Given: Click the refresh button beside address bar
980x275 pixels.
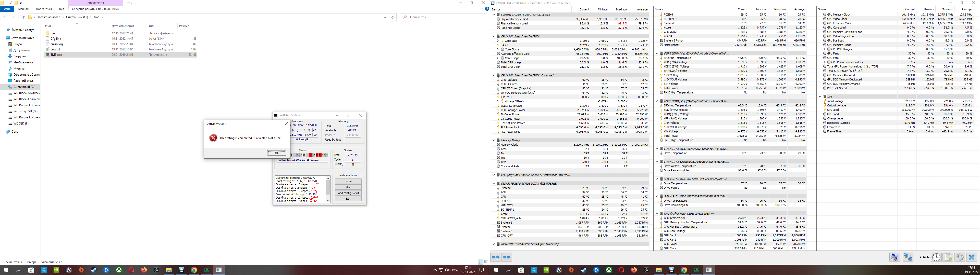Looking at the screenshot, I should [x=393, y=17].
